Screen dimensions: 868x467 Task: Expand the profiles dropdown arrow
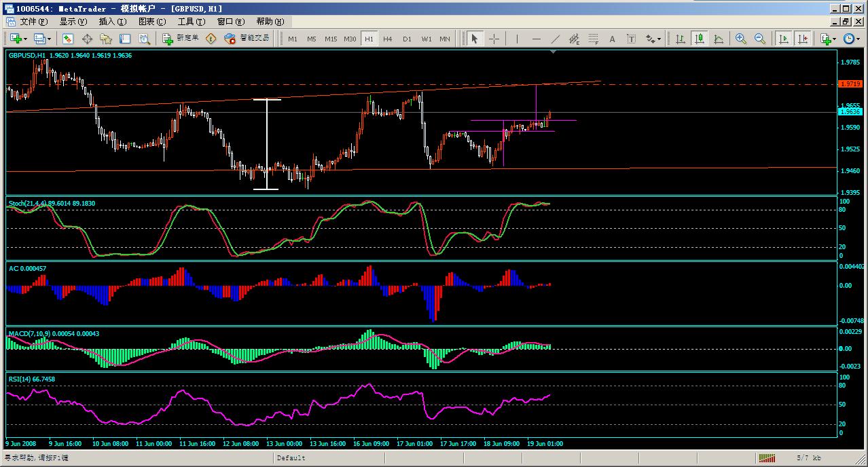[x=50, y=39]
